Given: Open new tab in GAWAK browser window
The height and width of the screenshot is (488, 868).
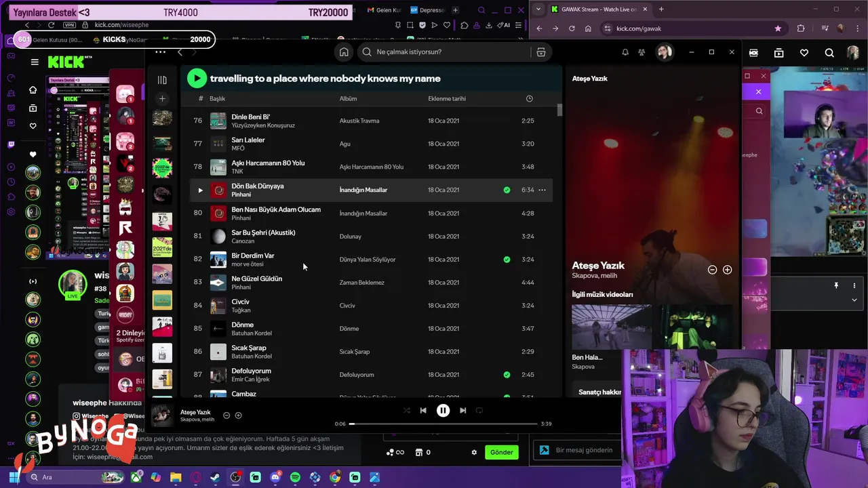Looking at the screenshot, I should click(661, 9).
